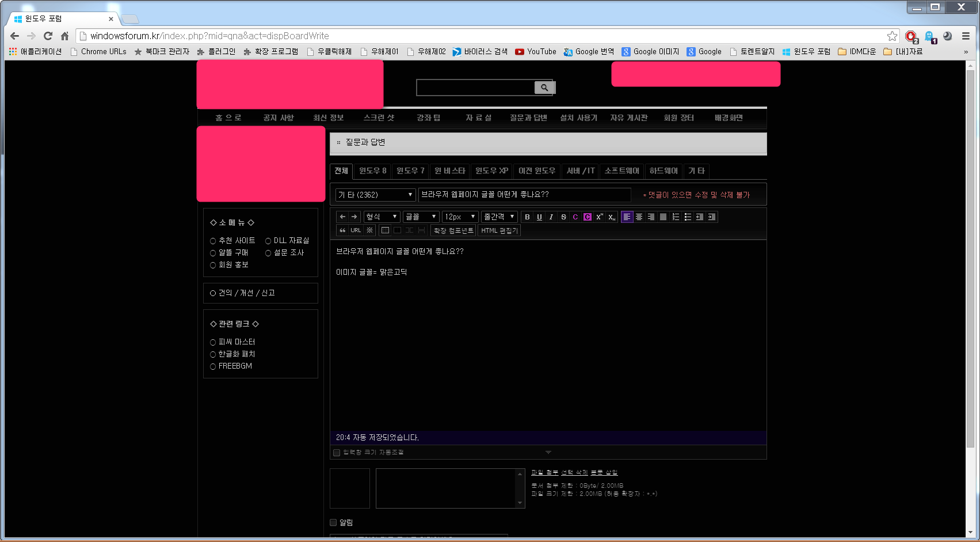
Task: Open the 소프트웨어 tab
Action: point(621,171)
